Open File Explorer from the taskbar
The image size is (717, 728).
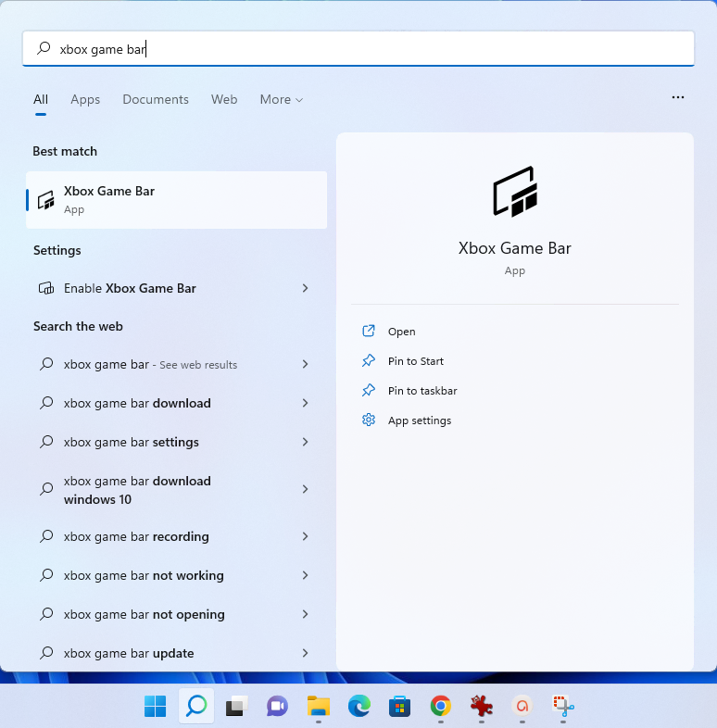coord(318,706)
